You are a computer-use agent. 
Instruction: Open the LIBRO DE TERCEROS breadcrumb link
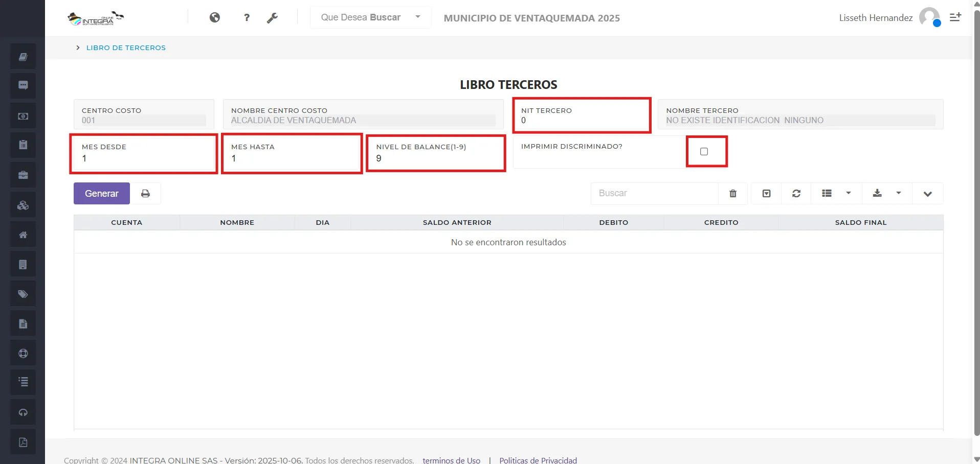(x=126, y=48)
